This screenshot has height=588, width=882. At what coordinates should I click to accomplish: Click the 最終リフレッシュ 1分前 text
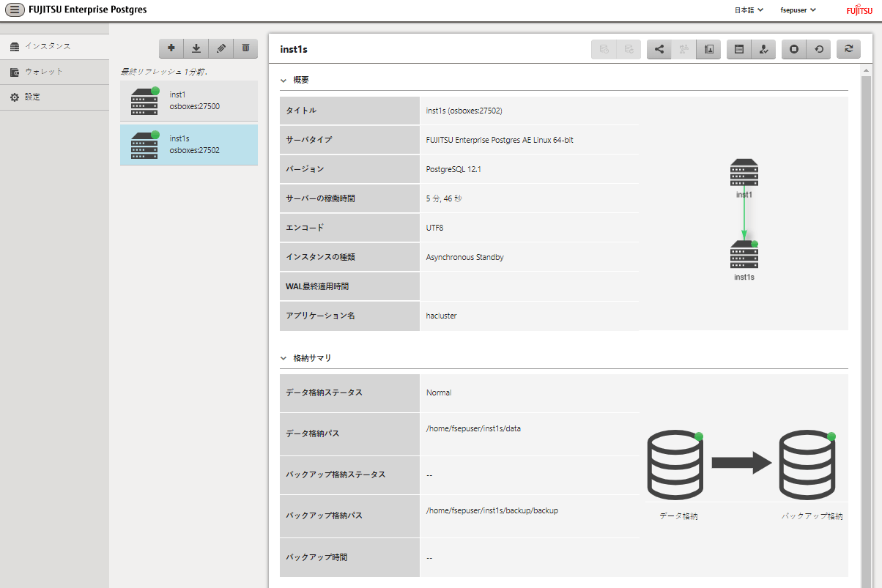coord(164,72)
